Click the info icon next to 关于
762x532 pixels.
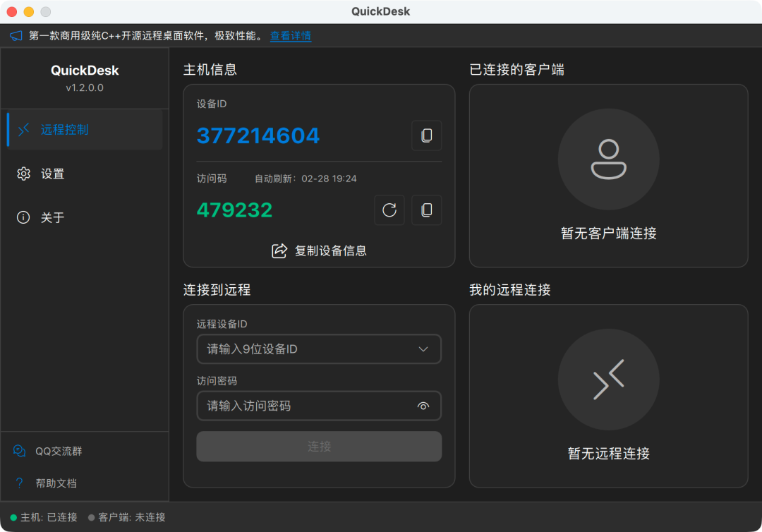click(23, 217)
